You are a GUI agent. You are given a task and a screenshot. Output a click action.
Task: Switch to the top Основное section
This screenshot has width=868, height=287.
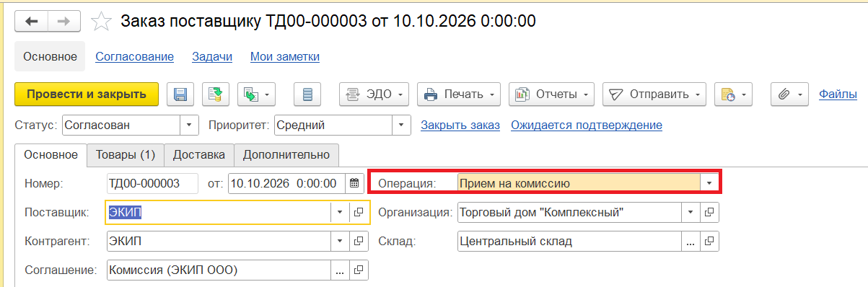pyautogui.click(x=50, y=56)
